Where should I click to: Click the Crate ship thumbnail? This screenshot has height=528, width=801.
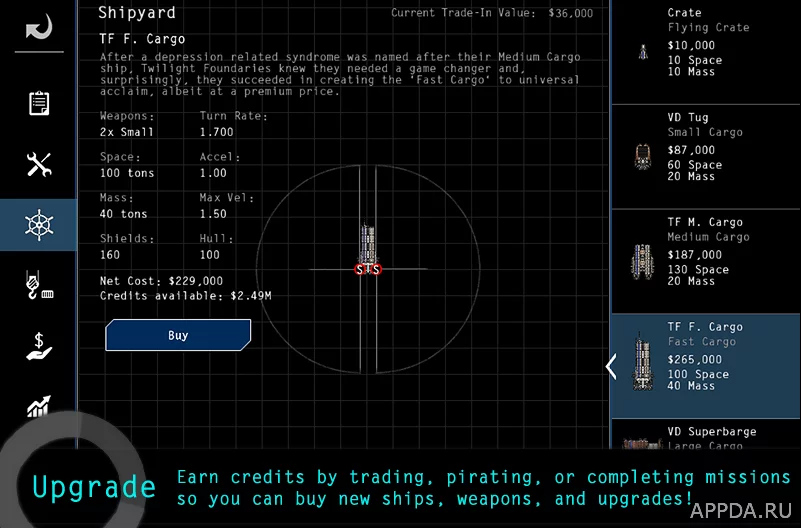coord(643,52)
